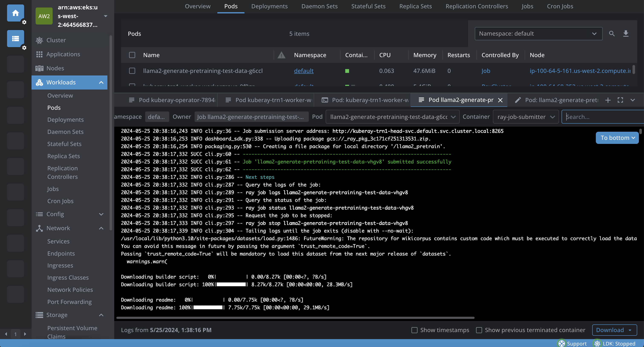The width and height of the screenshot is (644, 347).
Task: Select the llama2-generate-pretraining-test-data-g6ccl row checkbox
Action: [132, 71]
